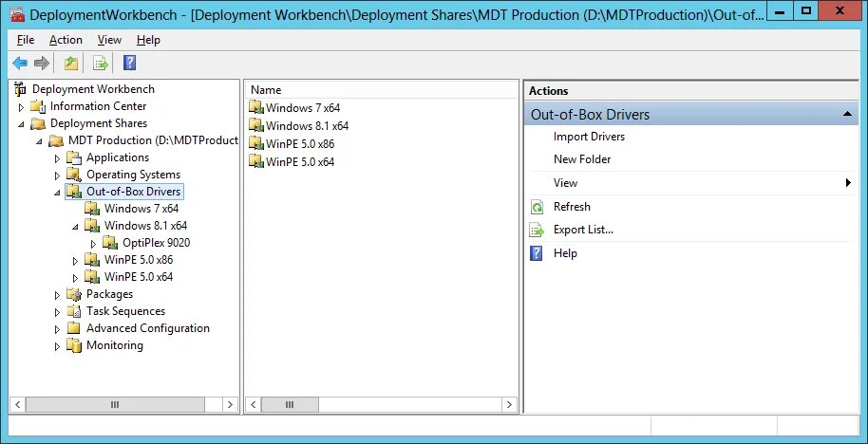Click the tree pane scroll right arrow
Image resolution: width=868 pixels, height=444 pixels.
[230, 405]
